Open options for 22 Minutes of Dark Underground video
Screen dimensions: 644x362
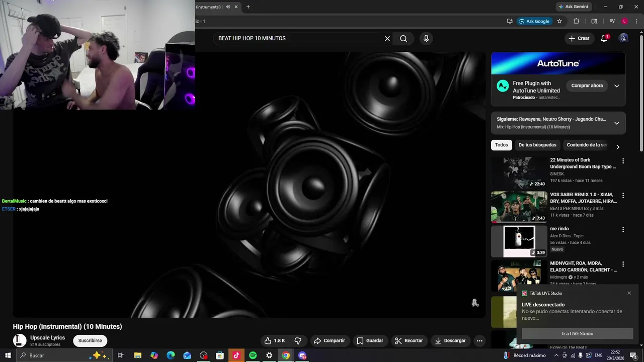[623, 161]
